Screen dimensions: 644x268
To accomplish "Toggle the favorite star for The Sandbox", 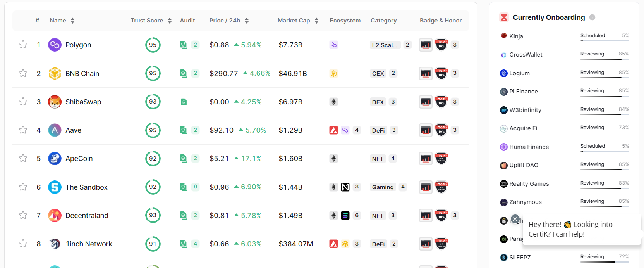I will 22,187.
